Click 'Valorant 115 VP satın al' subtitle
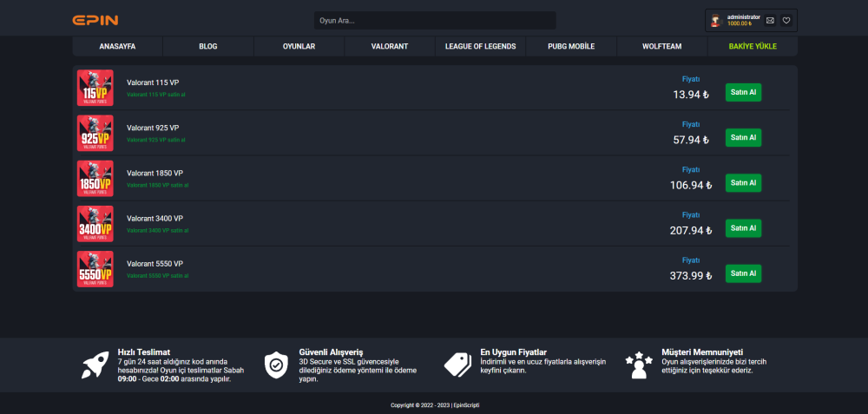 [x=156, y=95]
